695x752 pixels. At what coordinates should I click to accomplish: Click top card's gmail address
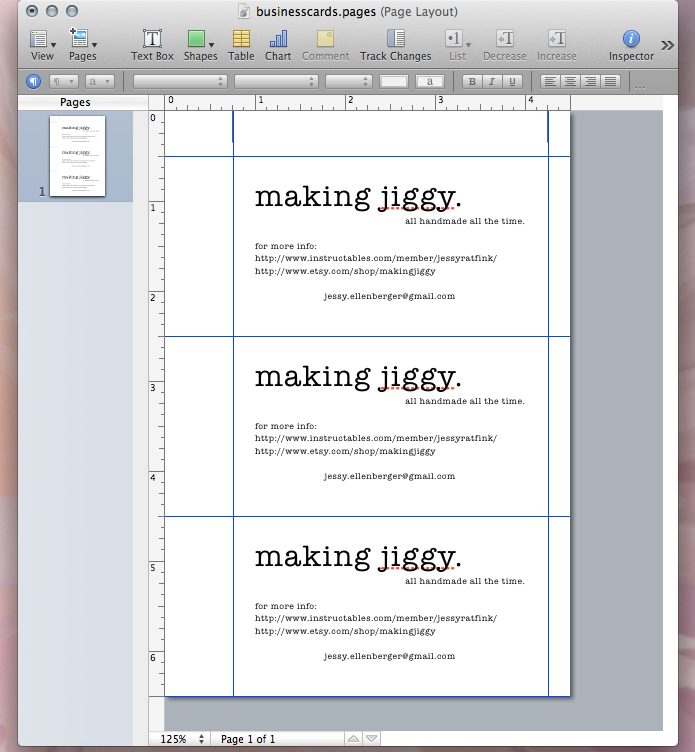pos(389,296)
